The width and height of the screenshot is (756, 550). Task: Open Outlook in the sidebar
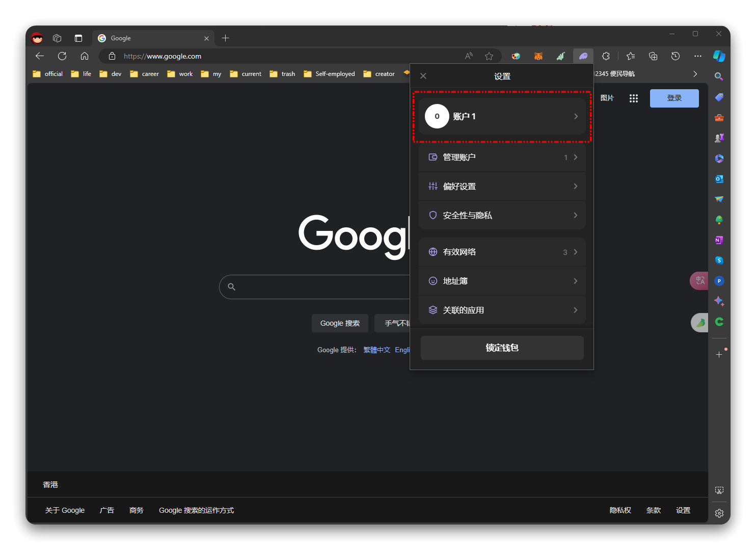coord(719,179)
